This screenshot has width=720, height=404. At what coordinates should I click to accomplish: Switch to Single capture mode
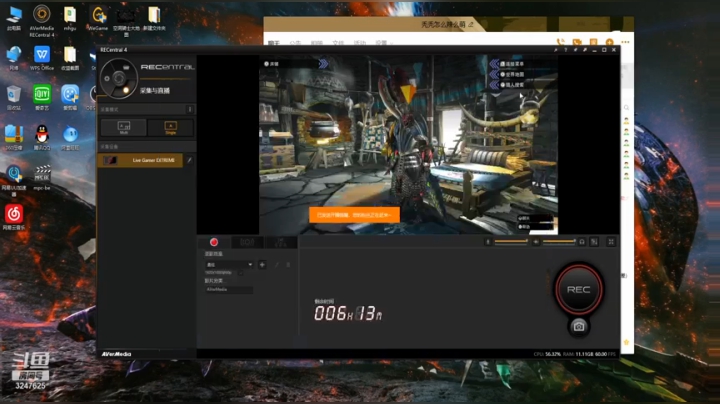tap(170, 127)
